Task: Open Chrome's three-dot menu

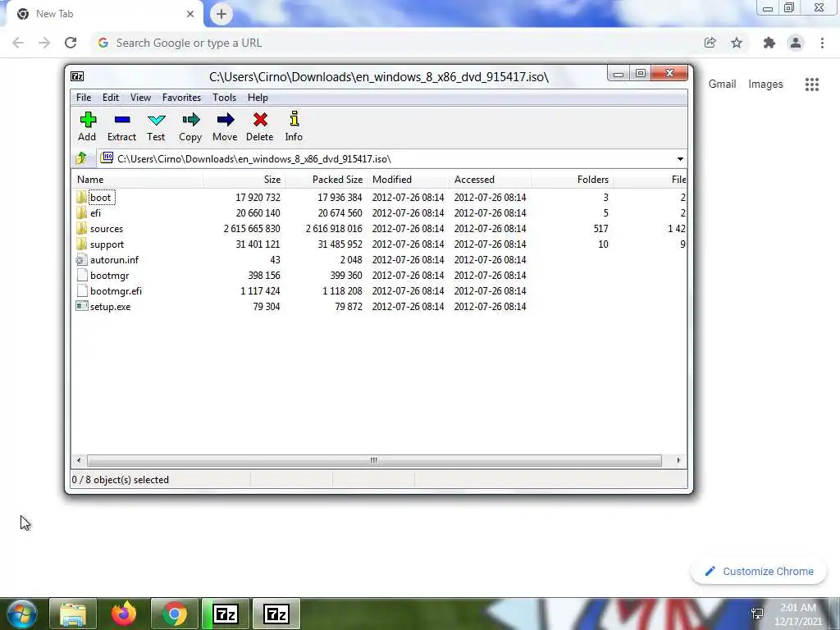Action: [x=822, y=43]
